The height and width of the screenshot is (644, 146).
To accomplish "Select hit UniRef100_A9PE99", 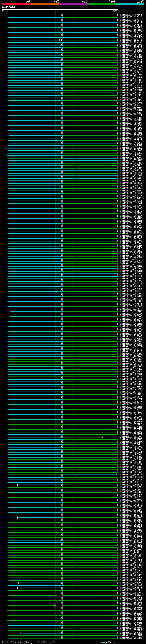I will tap(131, 63).
